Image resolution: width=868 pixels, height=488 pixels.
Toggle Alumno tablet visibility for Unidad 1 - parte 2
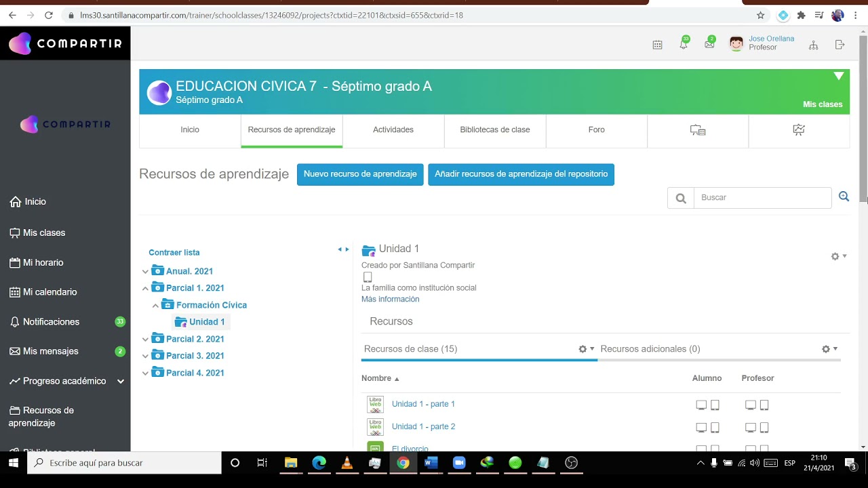coord(715,428)
